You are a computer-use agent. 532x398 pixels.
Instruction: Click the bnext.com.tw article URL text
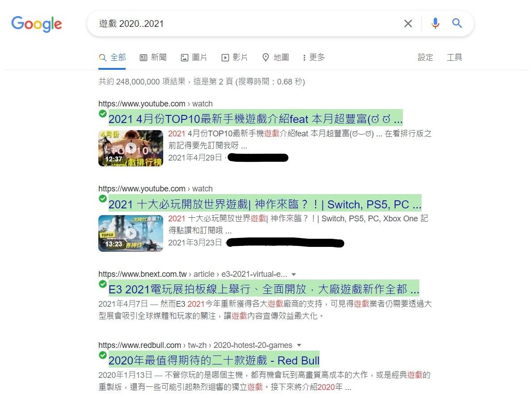[193, 274]
